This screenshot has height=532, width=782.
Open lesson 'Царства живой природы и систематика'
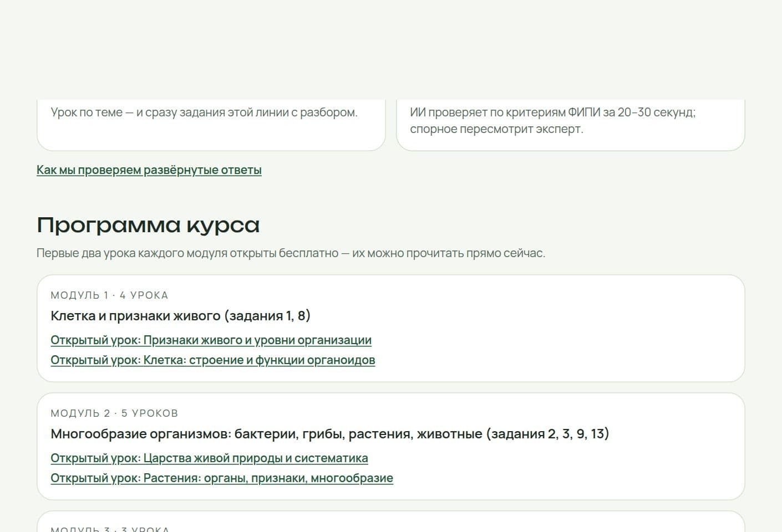pos(209,458)
